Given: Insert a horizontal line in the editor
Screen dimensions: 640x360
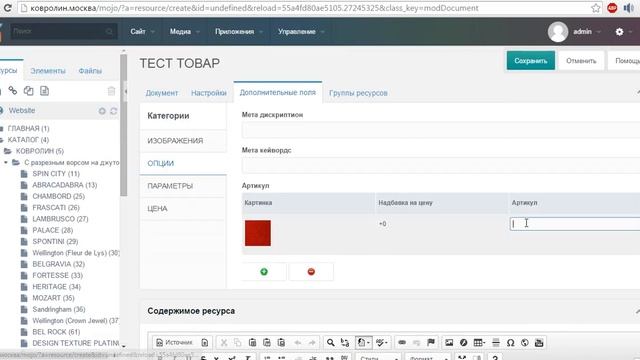Looking at the screenshot, I should (496, 342).
